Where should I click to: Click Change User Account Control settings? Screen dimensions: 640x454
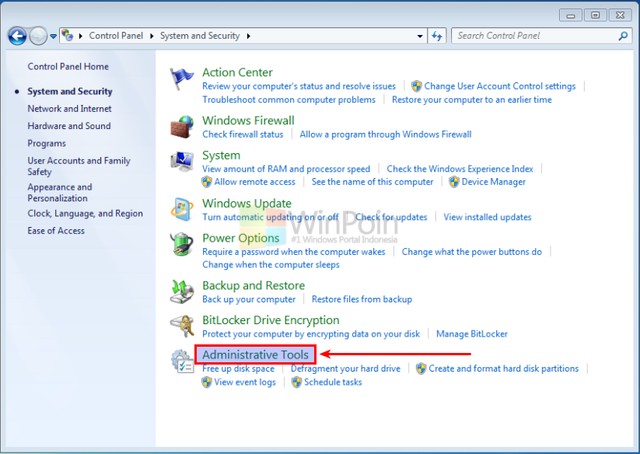click(x=500, y=86)
